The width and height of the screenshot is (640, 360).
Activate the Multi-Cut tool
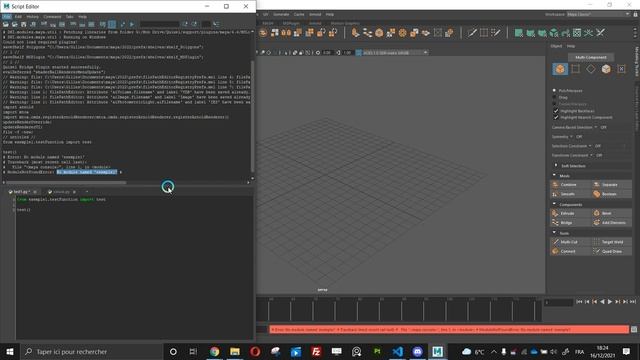coord(570,242)
